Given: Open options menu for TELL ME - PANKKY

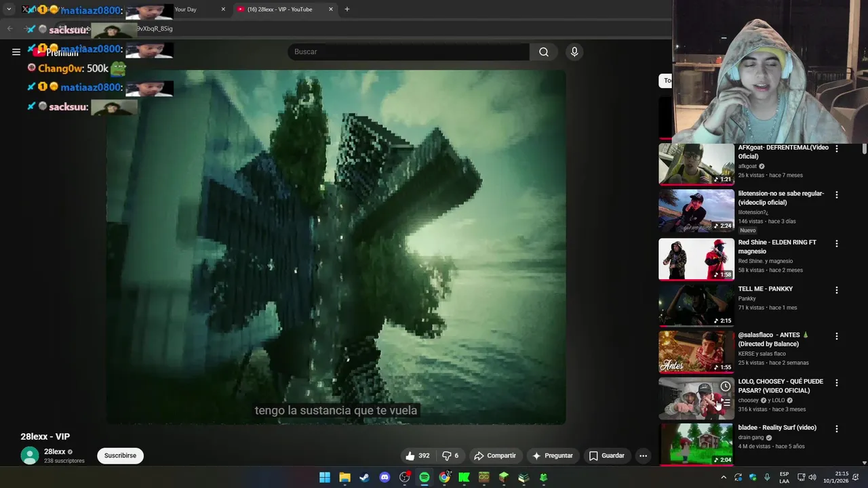Looking at the screenshot, I should (x=836, y=290).
